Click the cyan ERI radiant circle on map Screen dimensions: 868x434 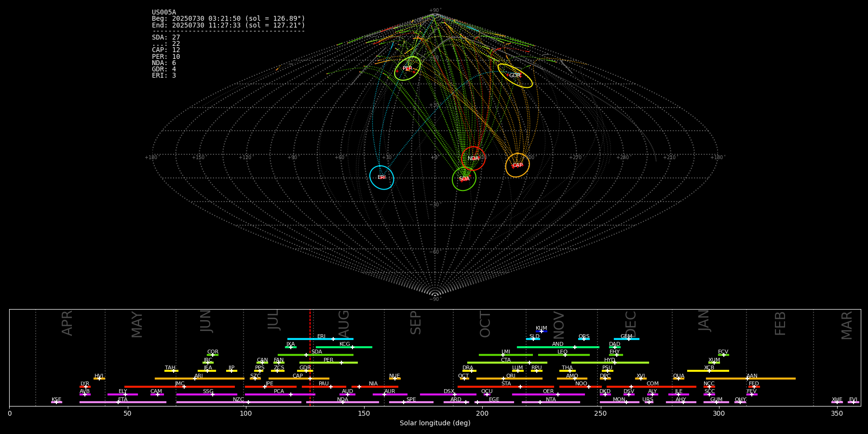pos(381,177)
